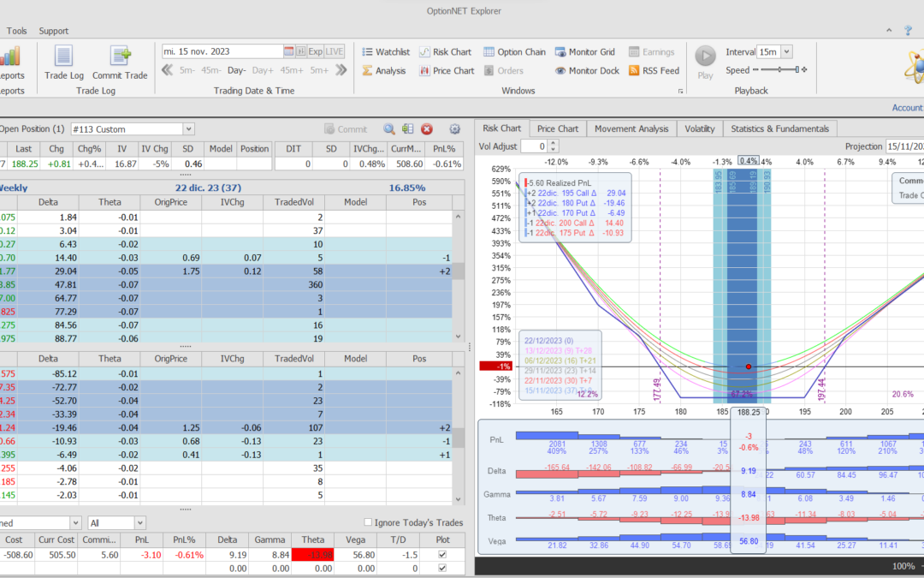Open the RSS Feed window
The image size is (924, 578).
(654, 71)
